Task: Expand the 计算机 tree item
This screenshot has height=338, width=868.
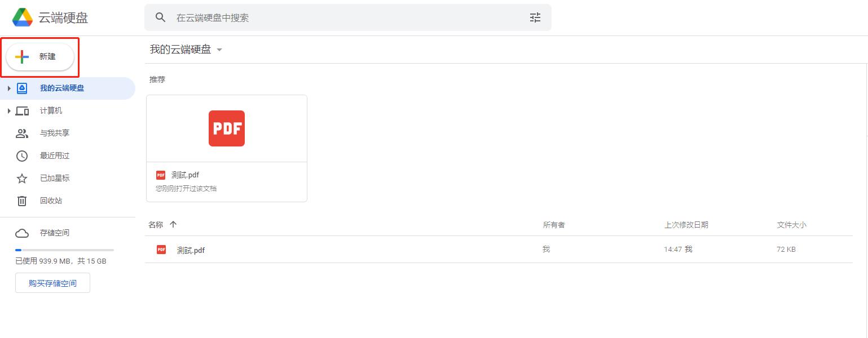Action: [8, 110]
